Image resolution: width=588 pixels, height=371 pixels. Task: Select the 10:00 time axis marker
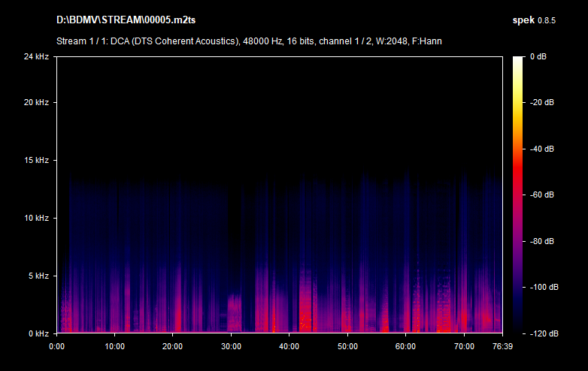pos(114,347)
